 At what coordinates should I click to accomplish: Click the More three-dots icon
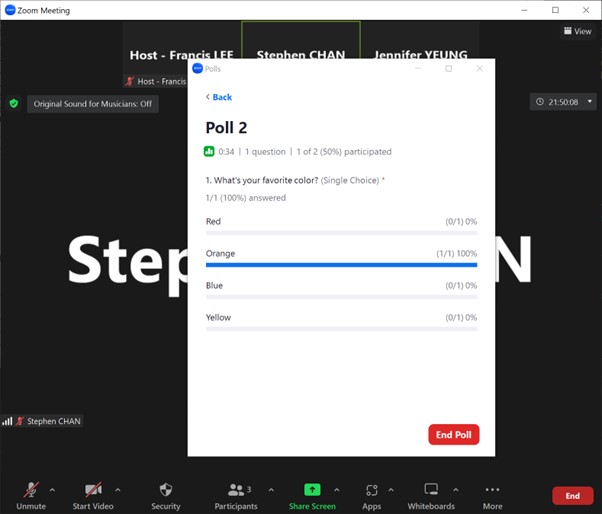click(x=492, y=489)
